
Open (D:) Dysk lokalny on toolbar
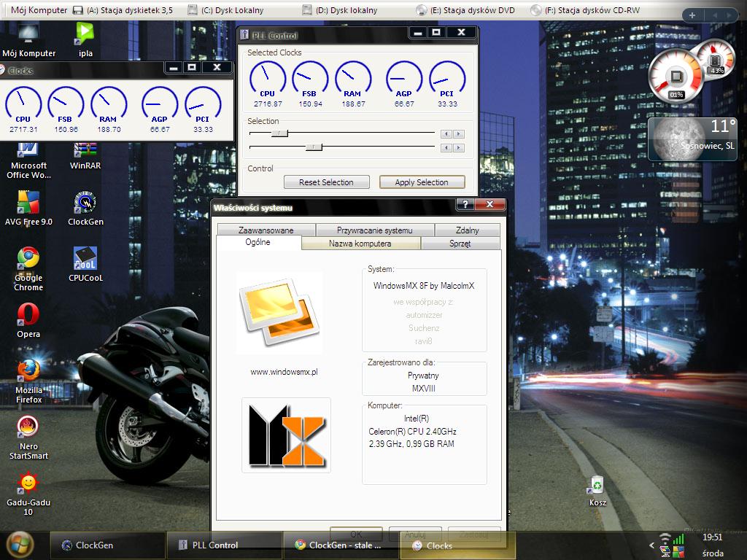pos(340,10)
